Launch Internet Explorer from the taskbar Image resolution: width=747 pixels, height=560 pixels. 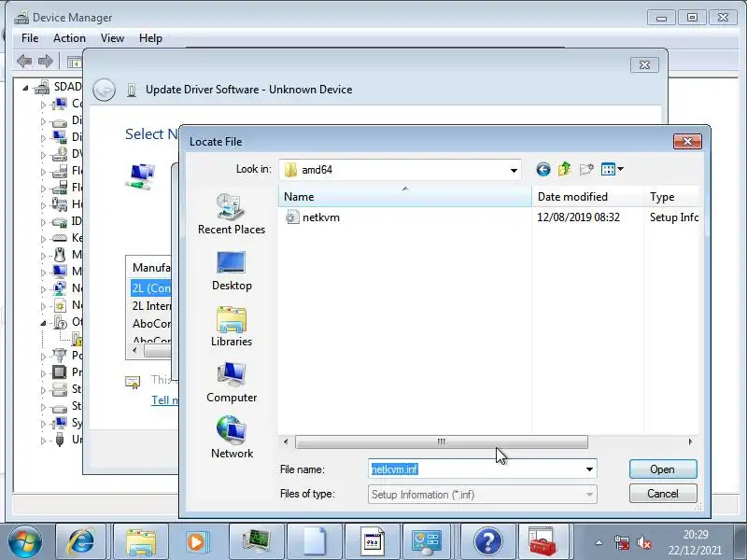pos(82,541)
